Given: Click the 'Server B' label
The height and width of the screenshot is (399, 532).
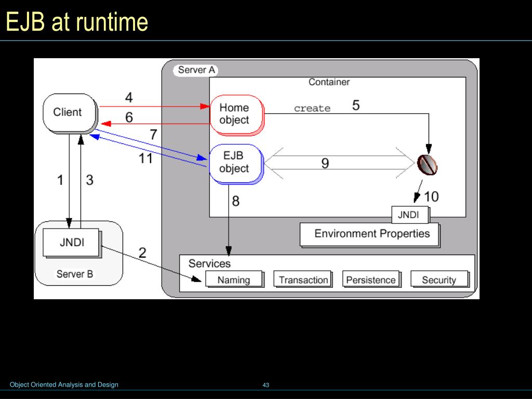Looking at the screenshot, I should 75,274.
